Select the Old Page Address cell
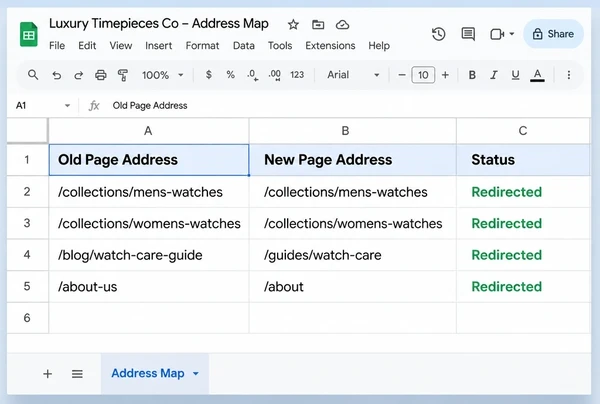The height and width of the screenshot is (404, 600). point(149,160)
